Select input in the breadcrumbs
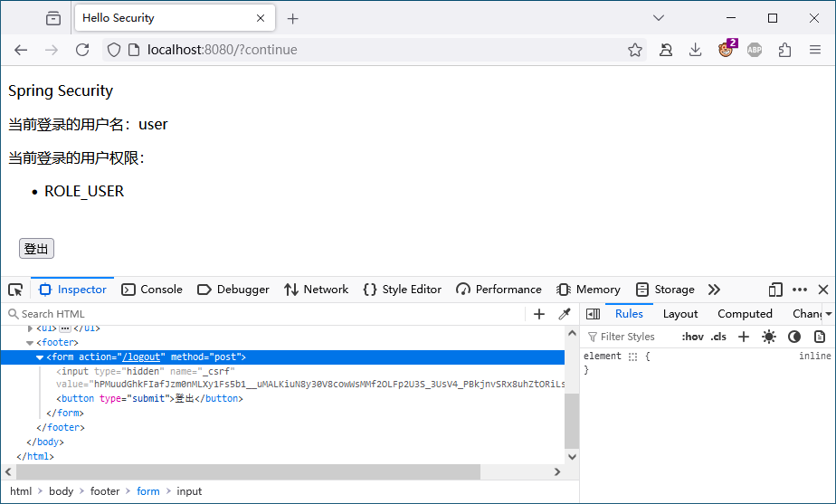Image resolution: width=836 pixels, height=504 pixels. tap(189, 491)
